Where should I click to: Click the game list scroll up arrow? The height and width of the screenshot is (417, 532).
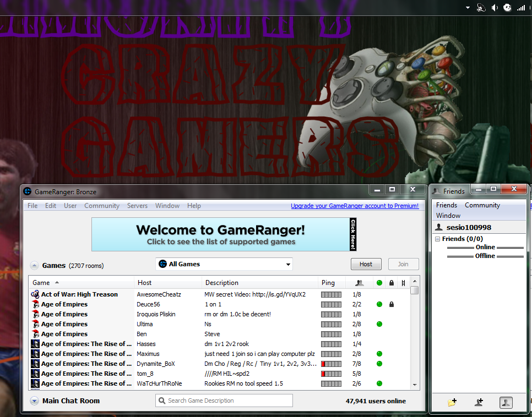pyautogui.click(x=414, y=281)
